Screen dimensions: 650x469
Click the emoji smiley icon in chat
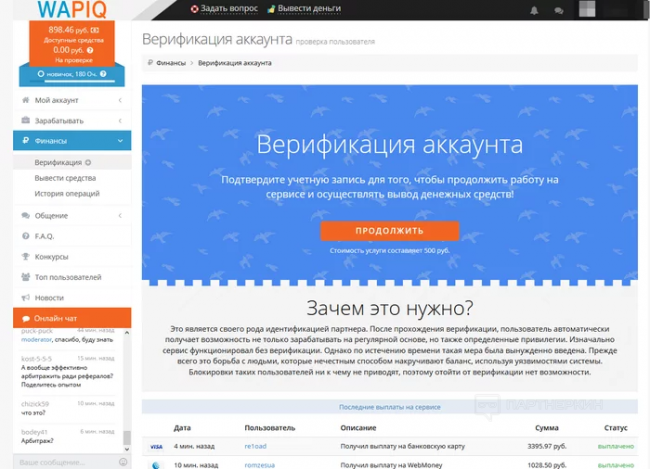point(123,462)
